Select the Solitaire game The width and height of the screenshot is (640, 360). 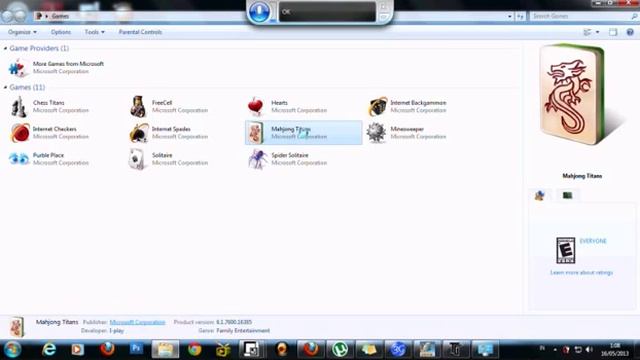click(169, 159)
